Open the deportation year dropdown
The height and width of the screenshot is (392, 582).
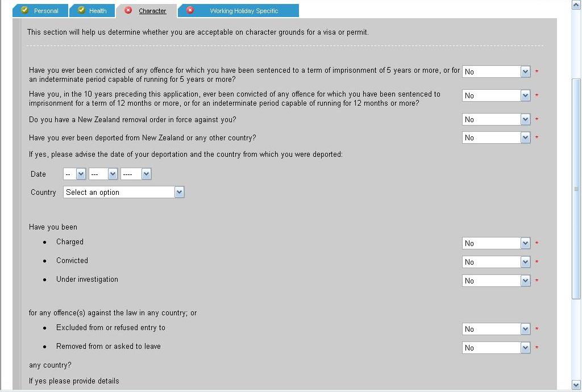[136, 174]
